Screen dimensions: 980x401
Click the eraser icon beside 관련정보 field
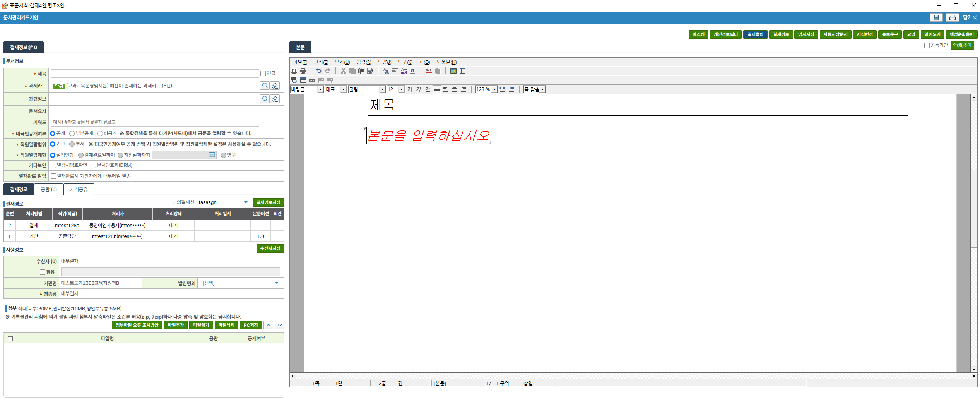tap(275, 99)
